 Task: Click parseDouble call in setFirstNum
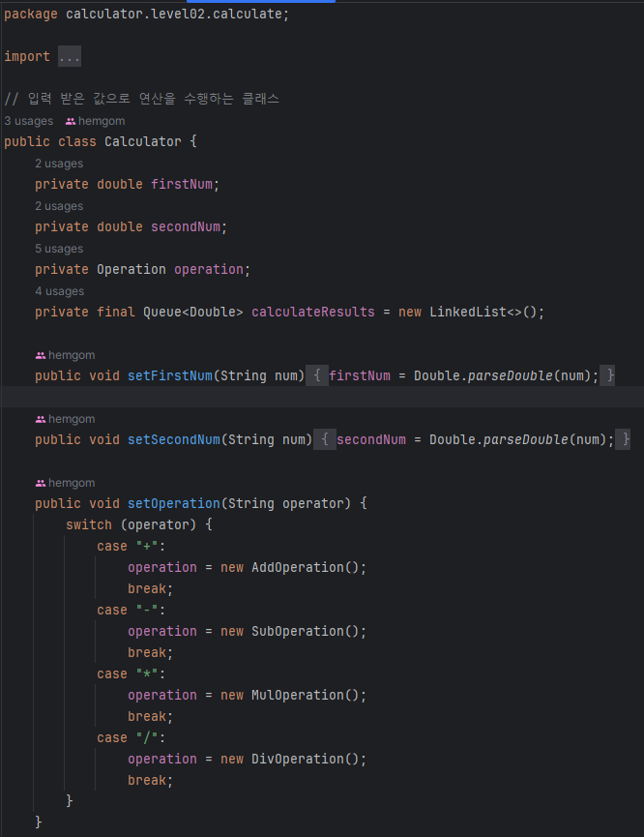tap(511, 375)
